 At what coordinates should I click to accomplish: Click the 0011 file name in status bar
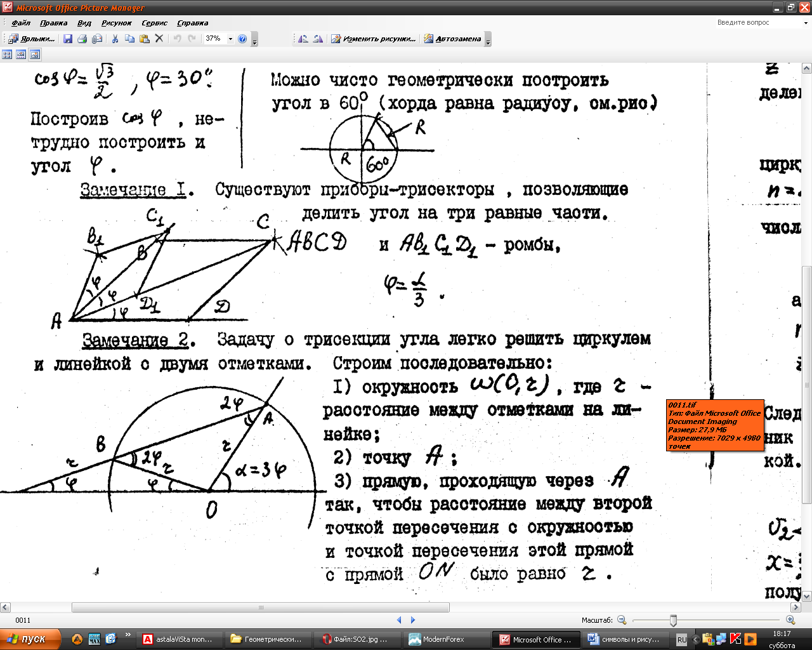(x=23, y=620)
